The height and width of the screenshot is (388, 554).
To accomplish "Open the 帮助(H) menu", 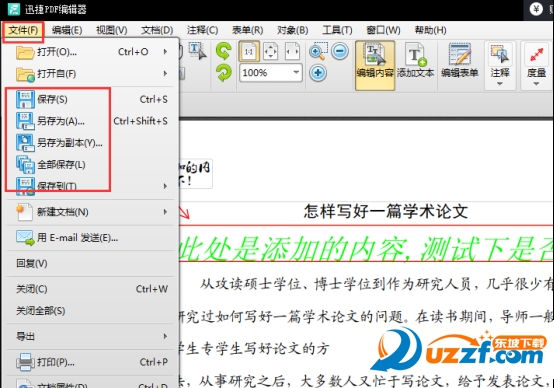I will (x=430, y=30).
